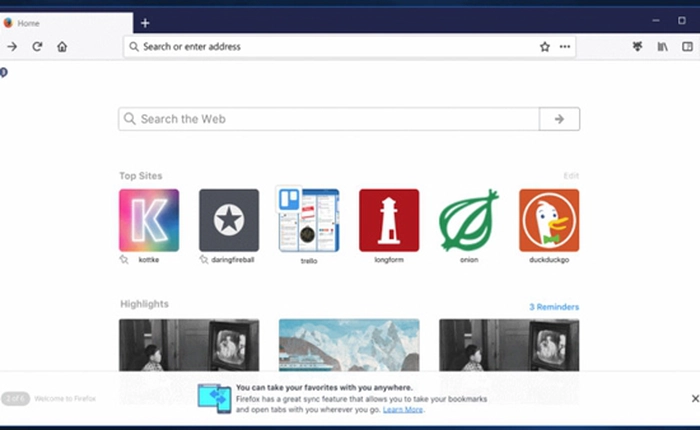Open the trello top site tile

click(309, 220)
